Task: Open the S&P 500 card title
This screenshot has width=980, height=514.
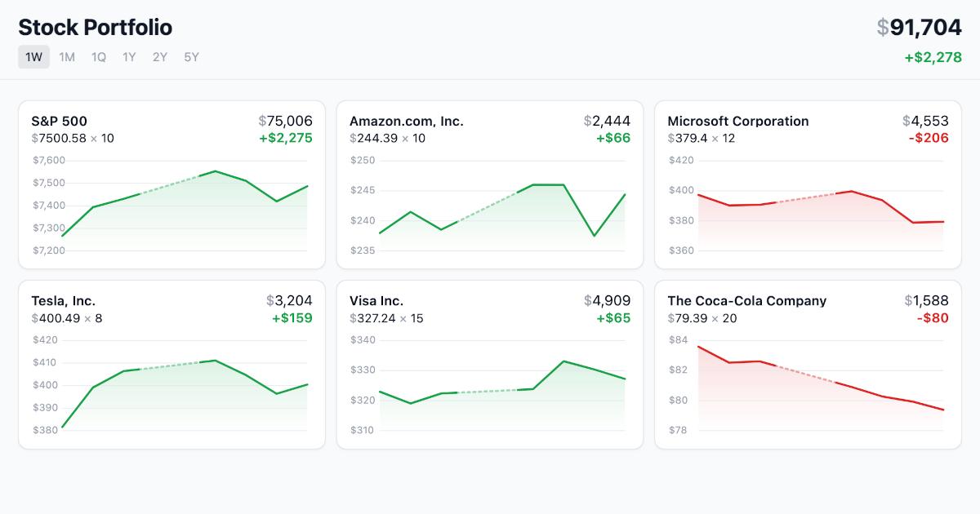Action: coord(59,121)
